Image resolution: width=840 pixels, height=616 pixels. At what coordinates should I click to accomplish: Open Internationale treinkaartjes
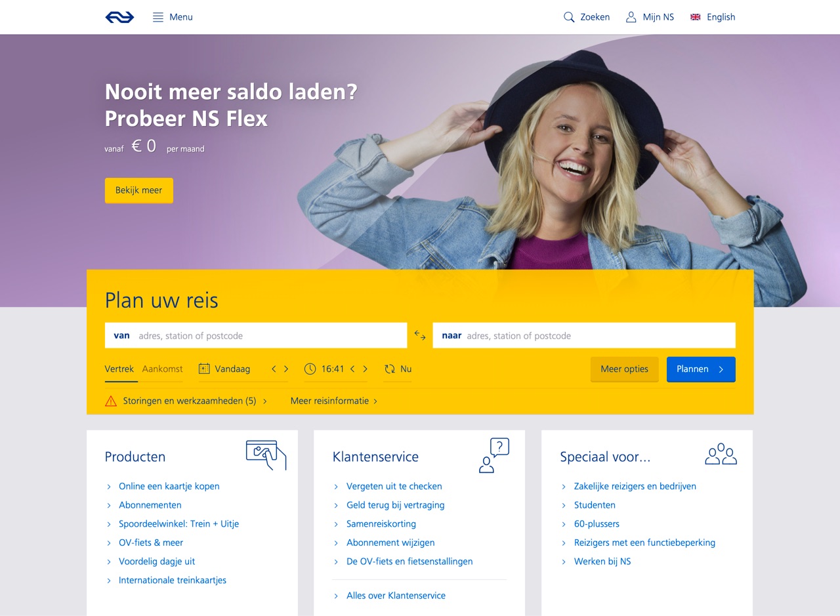tap(173, 580)
